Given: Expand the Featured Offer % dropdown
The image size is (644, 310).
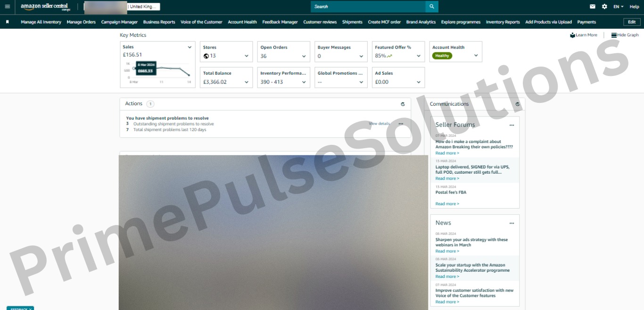Looking at the screenshot, I should pos(419,56).
